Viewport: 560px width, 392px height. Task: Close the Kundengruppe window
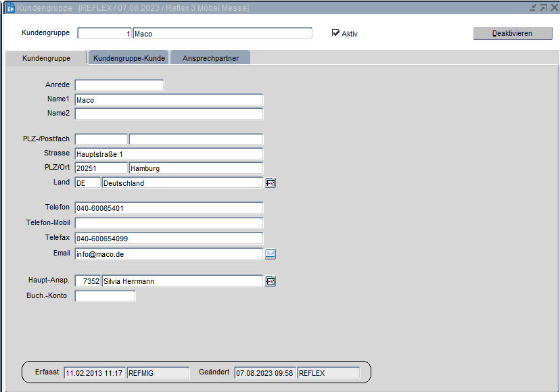click(553, 7)
